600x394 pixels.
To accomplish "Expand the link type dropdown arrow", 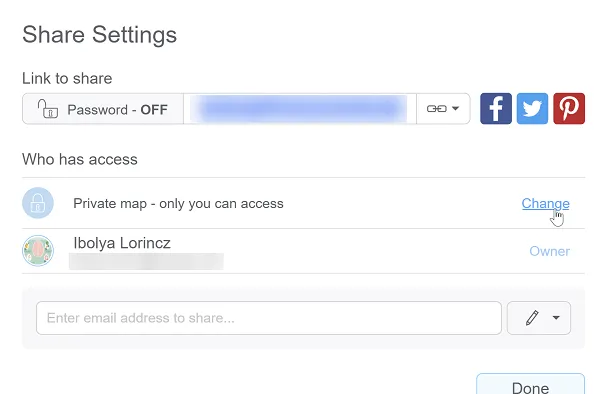I will [x=455, y=109].
